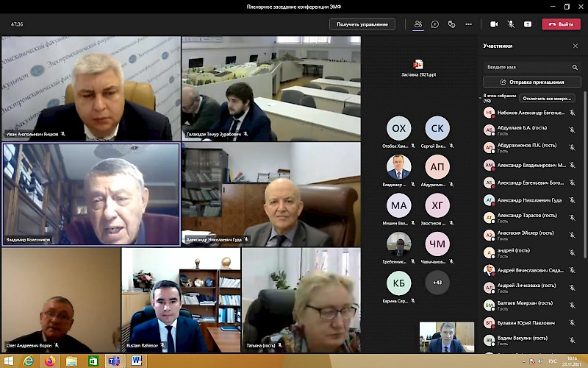The width and height of the screenshot is (588, 368).
Task: Expand the +43 additional participants bubble
Action: pos(437,283)
